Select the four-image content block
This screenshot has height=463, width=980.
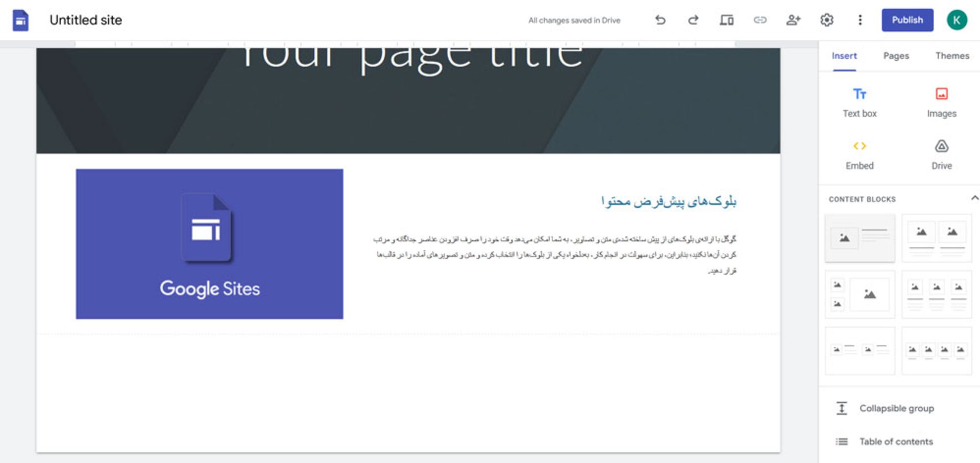pyautogui.click(x=937, y=351)
